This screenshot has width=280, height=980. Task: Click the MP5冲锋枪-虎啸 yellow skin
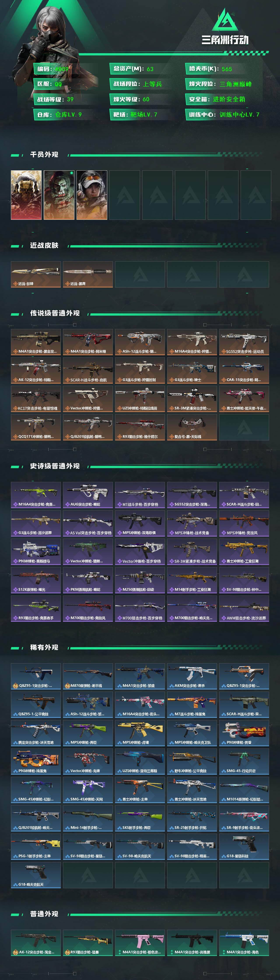(x=140, y=733)
